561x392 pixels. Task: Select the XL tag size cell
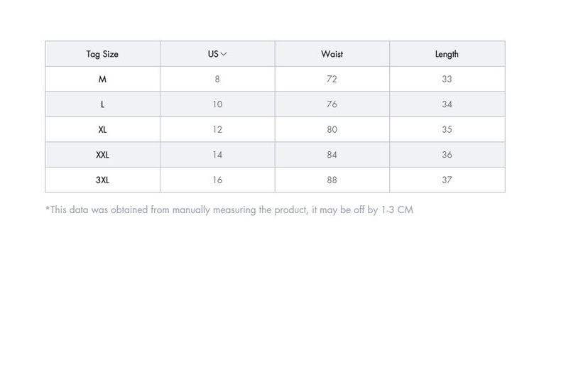[102, 129]
